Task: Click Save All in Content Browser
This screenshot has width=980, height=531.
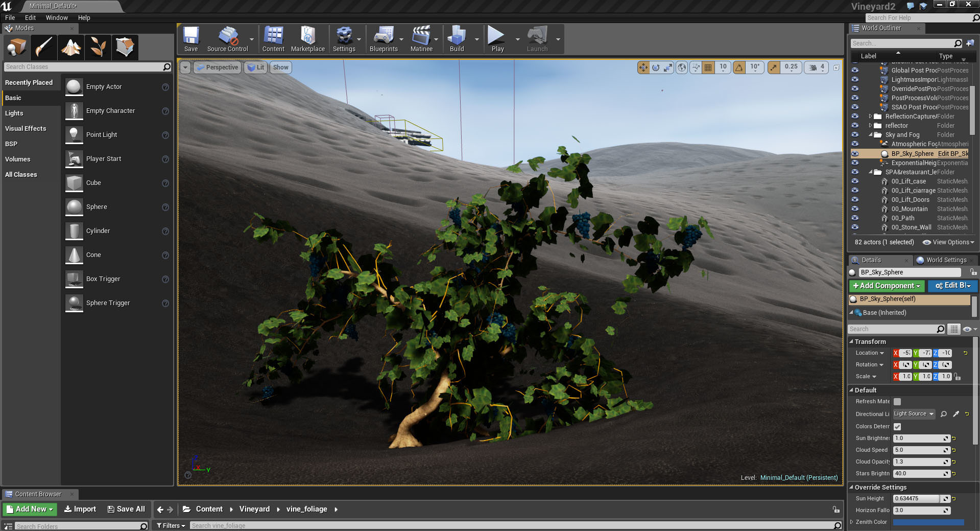Action: point(126,509)
